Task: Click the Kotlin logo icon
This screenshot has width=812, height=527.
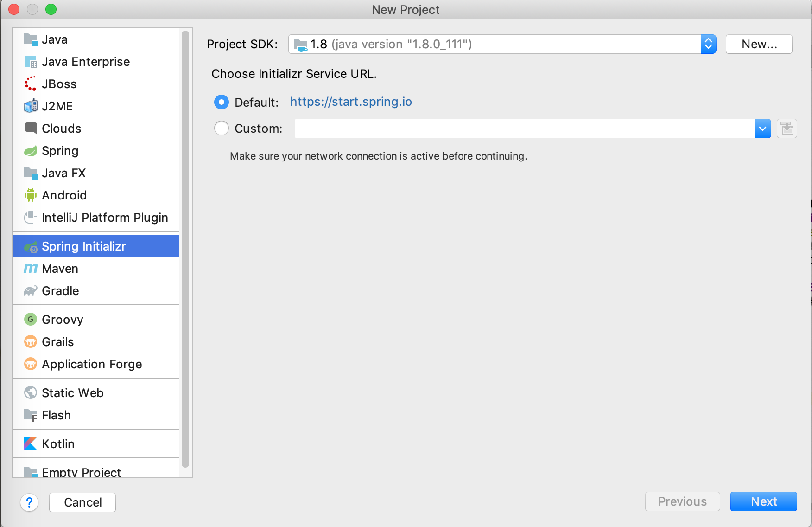Action: (x=31, y=444)
